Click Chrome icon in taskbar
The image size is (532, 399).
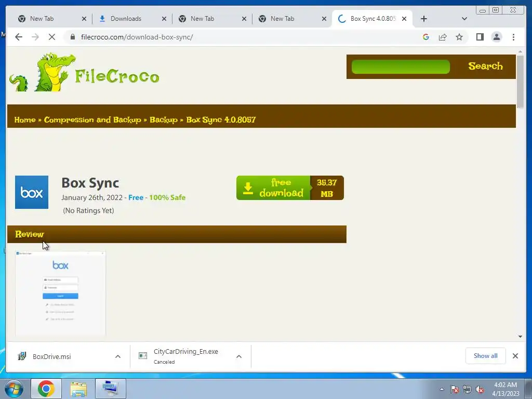coord(46,389)
